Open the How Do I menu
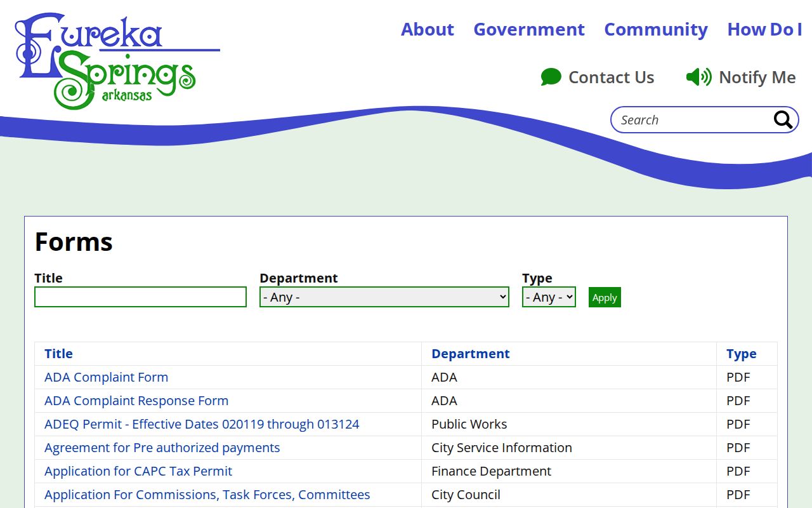This screenshot has width=812, height=508. [x=765, y=29]
